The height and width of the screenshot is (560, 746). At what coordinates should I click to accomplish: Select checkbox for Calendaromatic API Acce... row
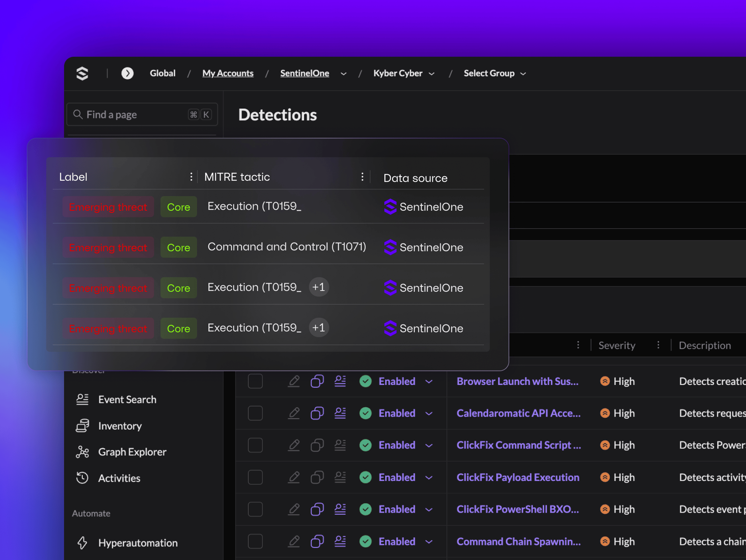pos(255,413)
